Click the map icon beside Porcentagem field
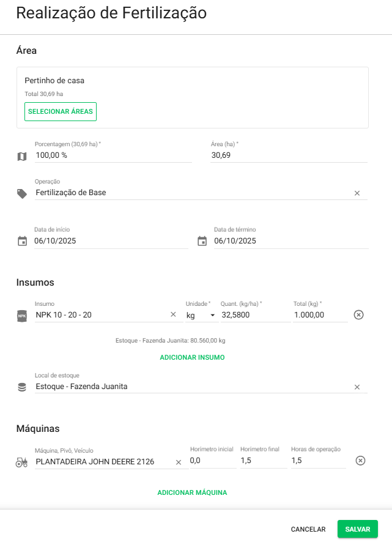Screen dimensions: 392x542 coord(22,157)
